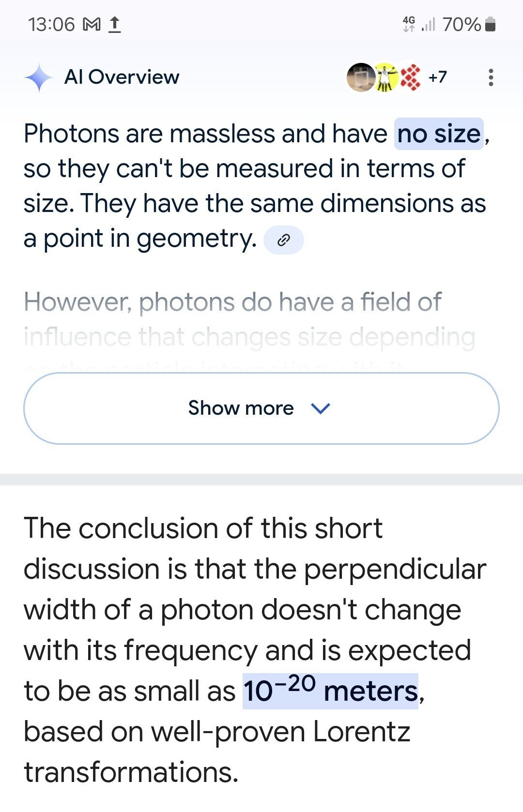Tap the Gmail notification icon in status bar
Viewport: 523px width, 812px height.
coord(92,24)
